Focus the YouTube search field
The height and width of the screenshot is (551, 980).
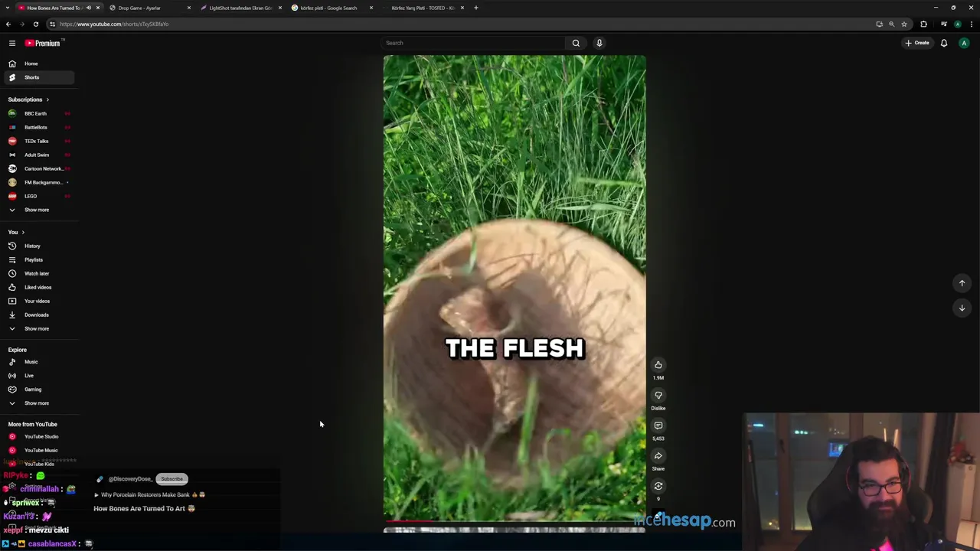(473, 43)
